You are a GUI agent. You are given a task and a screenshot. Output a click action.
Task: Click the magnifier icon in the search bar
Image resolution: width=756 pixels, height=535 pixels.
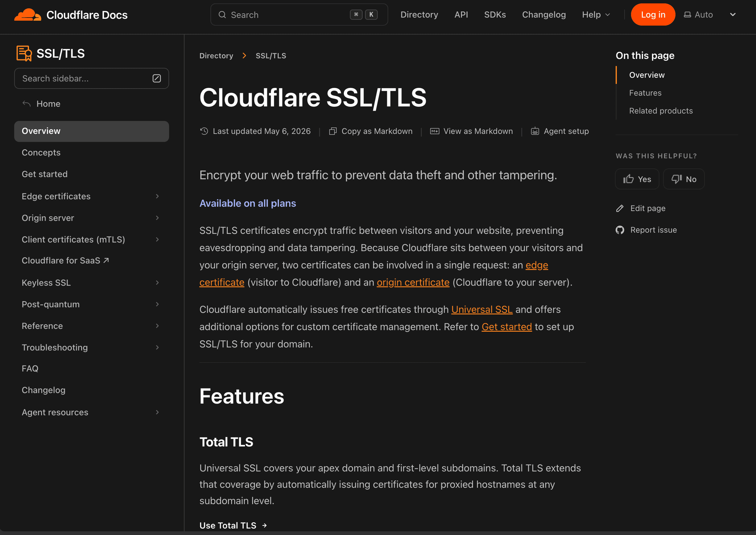[222, 15]
